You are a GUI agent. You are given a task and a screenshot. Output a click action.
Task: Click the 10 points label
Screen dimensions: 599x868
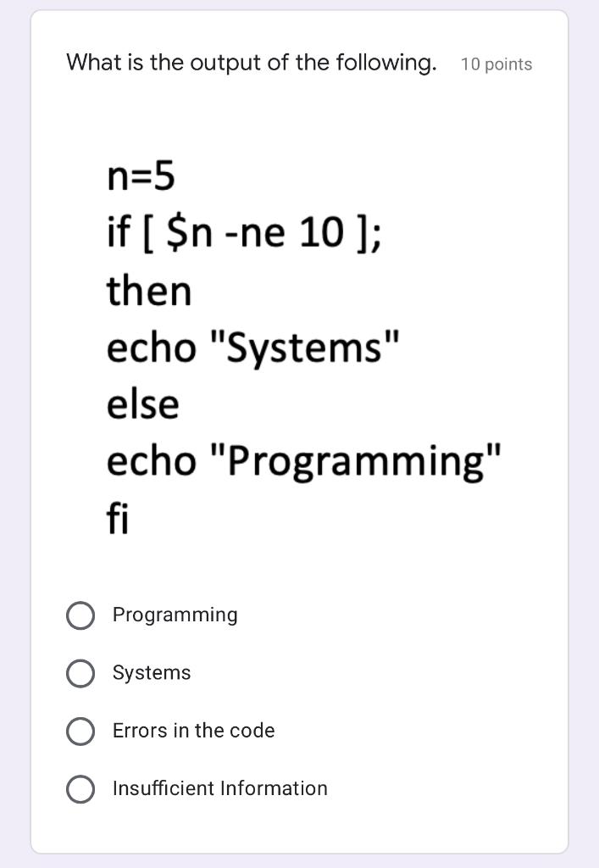pos(496,64)
